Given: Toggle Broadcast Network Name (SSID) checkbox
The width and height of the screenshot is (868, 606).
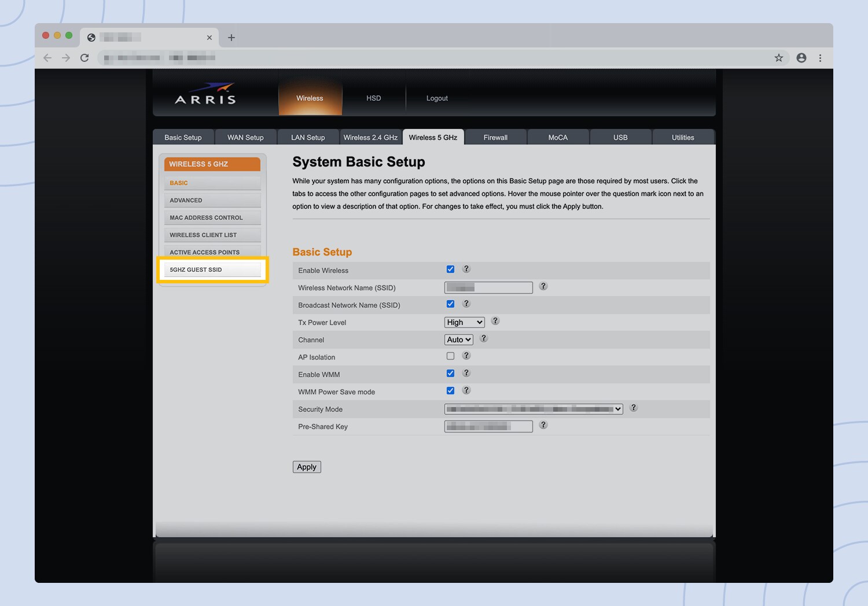Looking at the screenshot, I should 450,304.
